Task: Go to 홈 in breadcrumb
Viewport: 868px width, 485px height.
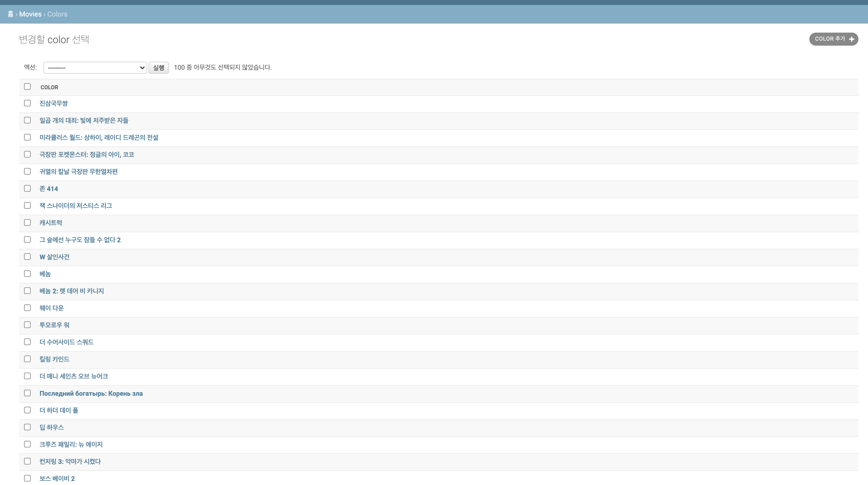Action: tap(11, 14)
